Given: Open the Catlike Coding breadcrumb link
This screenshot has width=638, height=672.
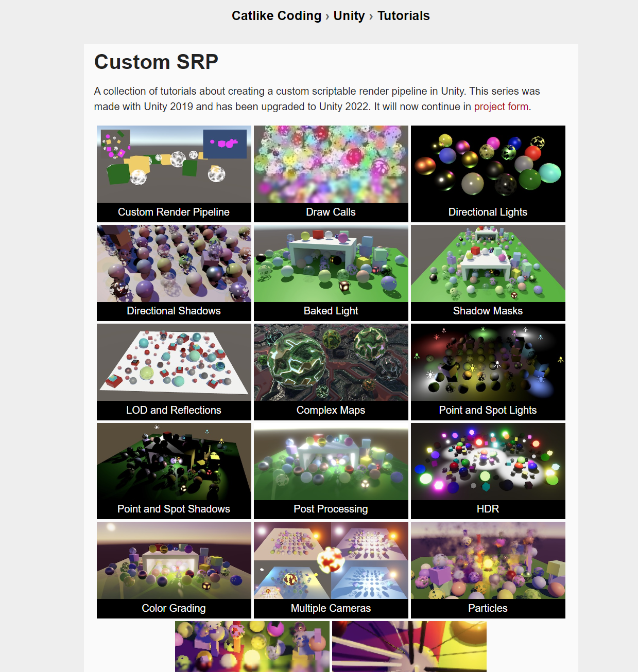Looking at the screenshot, I should click(277, 16).
